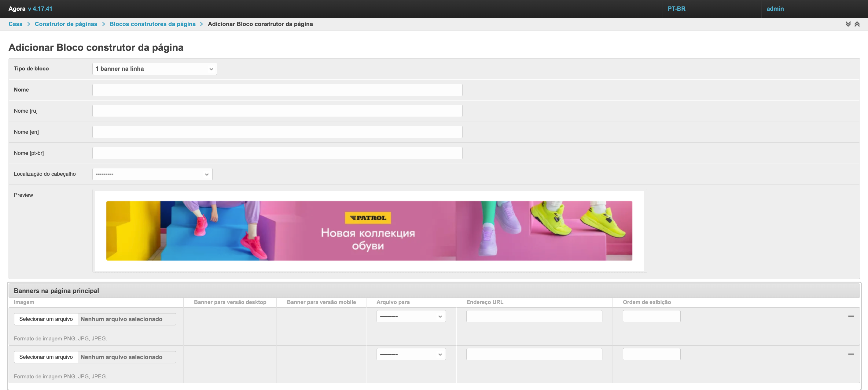The height and width of the screenshot is (390, 868).
Task: Click second row Ordem de exibição field
Action: (x=651, y=354)
